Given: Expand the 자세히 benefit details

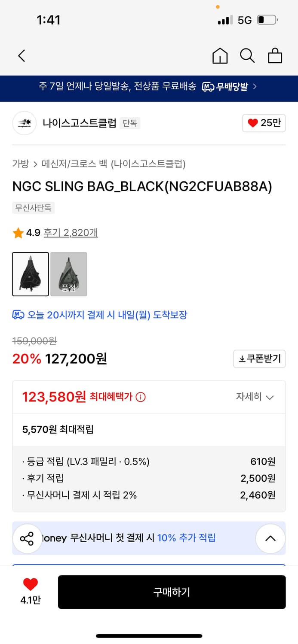Looking at the screenshot, I should (x=255, y=397).
